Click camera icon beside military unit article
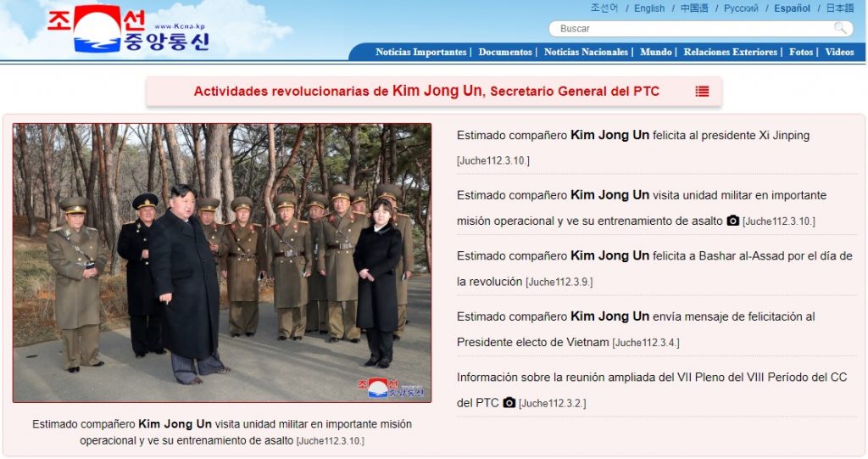Image resolution: width=868 pixels, height=459 pixels. 733,220
